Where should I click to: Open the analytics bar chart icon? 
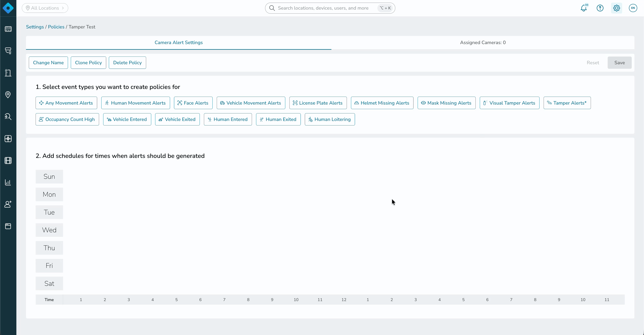coord(8,182)
